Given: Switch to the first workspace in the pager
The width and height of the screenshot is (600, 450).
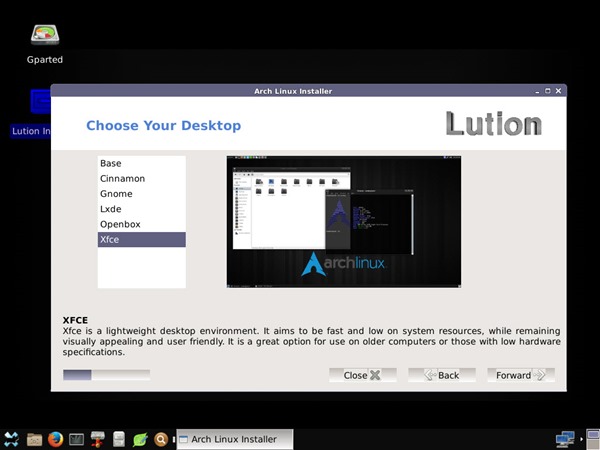Looking at the screenshot, I should (x=593, y=434).
